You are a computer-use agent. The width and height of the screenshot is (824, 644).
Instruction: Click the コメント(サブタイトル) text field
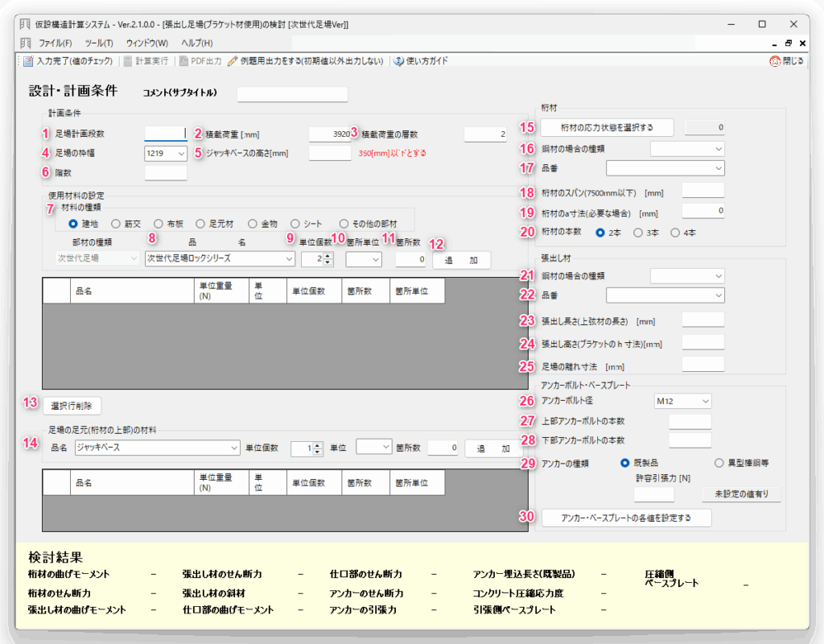(x=293, y=94)
